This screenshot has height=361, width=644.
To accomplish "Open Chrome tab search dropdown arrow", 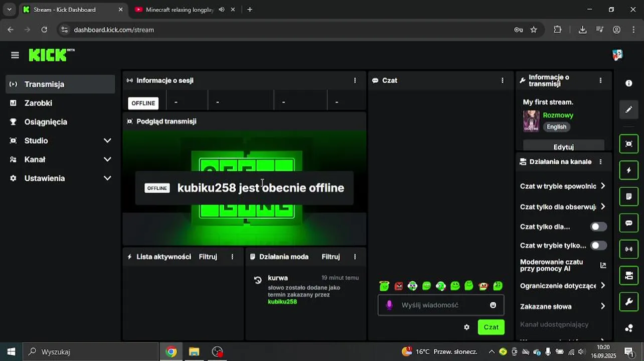I will 9,10.
